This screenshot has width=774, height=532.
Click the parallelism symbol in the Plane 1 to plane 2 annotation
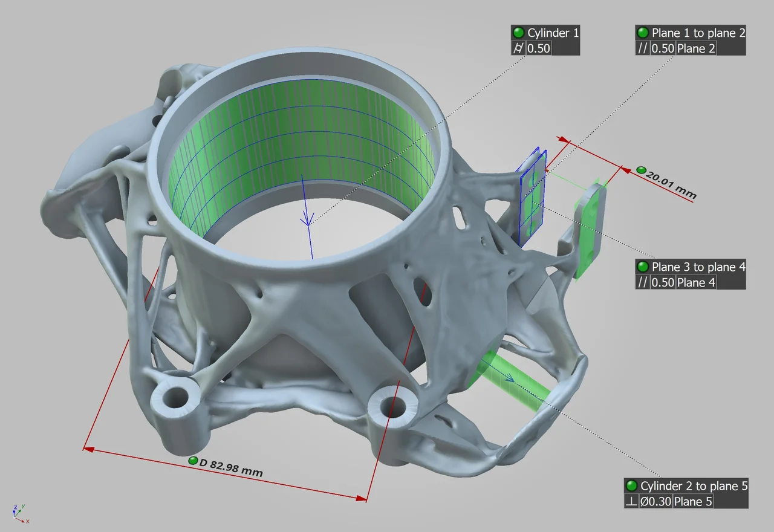[642, 48]
